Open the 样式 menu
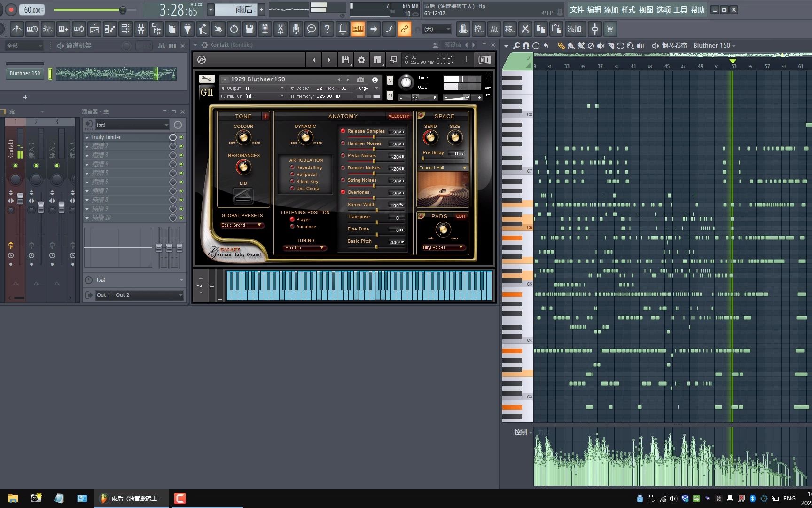The height and width of the screenshot is (508, 812). (628, 10)
